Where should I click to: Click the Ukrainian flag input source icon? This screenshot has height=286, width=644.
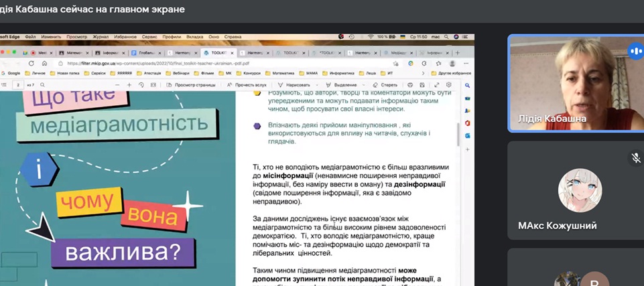click(x=403, y=37)
